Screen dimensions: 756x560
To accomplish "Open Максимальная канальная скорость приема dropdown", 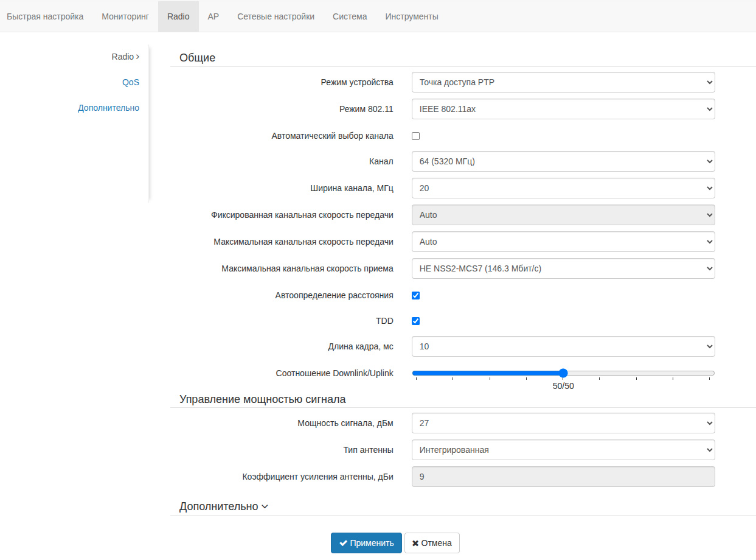I will (x=563, y=269).
